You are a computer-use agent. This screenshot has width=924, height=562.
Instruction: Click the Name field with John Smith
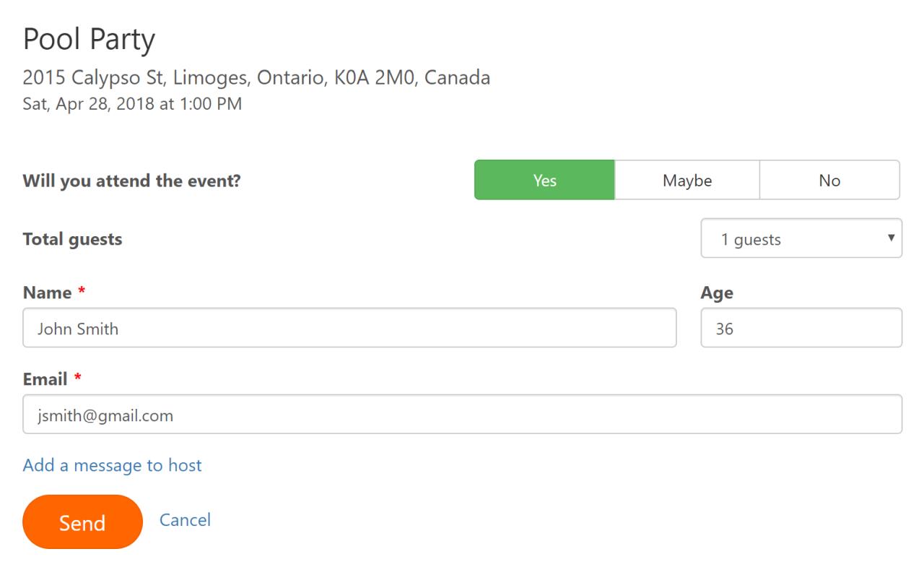click(x=349, y=328)
